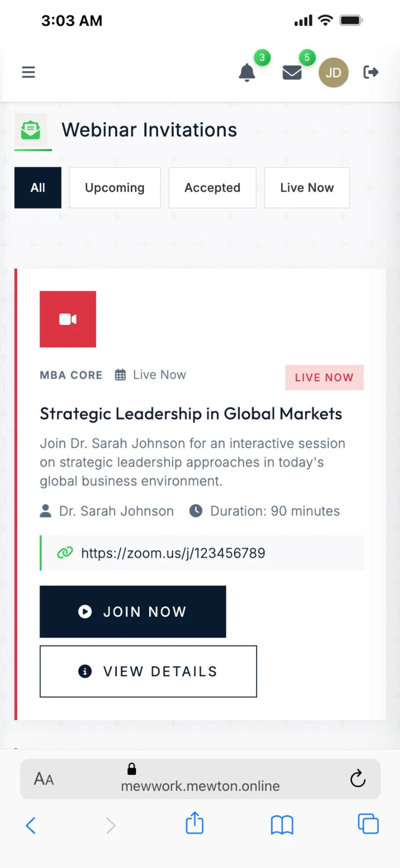The height and width of the screenshot is (868, 400).
Task: Show Accepted invitations tab
Action: pyautogui.click(x=213, y=188)
